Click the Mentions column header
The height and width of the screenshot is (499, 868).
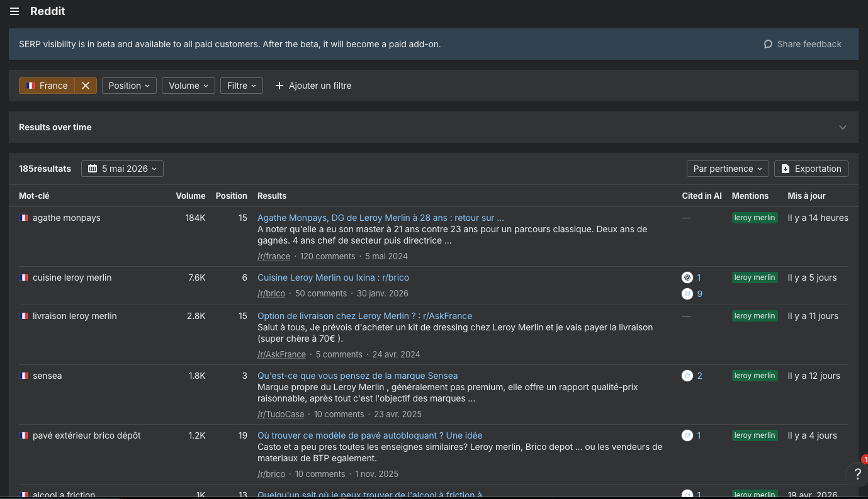[x=750, y=196]
